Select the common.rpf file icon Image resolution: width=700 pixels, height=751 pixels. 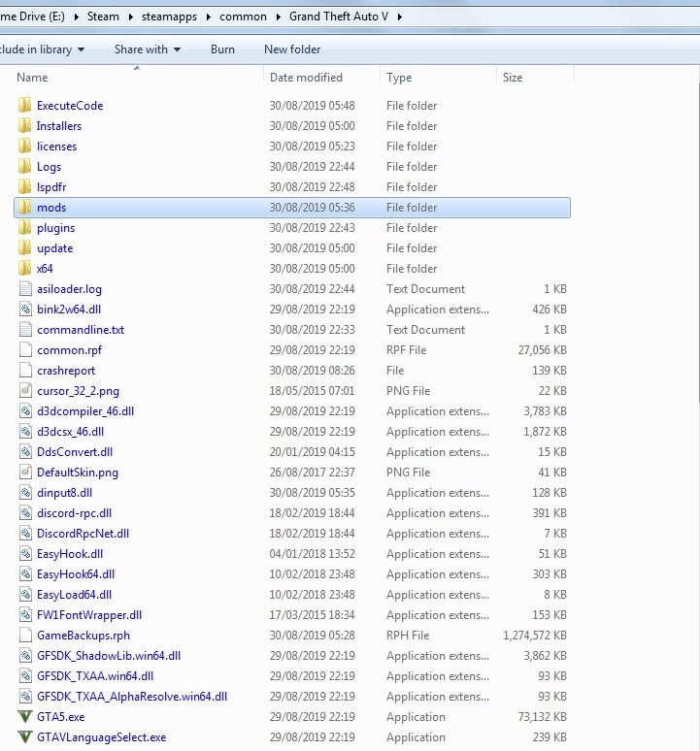(25, 350)
